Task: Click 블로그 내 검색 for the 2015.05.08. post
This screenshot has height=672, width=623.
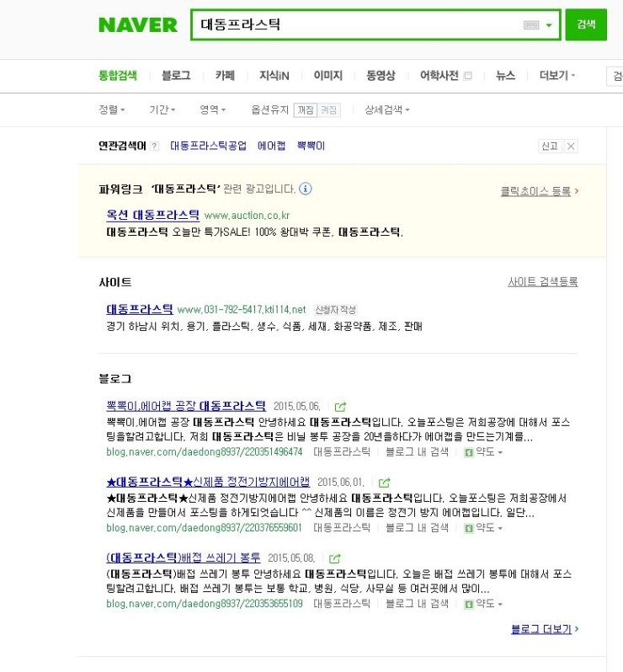Action: click(417, 604)
